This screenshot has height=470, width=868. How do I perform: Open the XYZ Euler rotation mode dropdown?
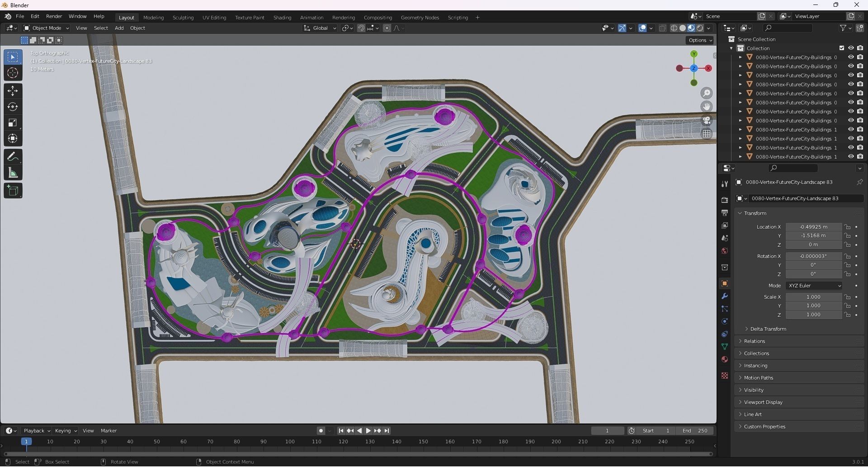814,286
